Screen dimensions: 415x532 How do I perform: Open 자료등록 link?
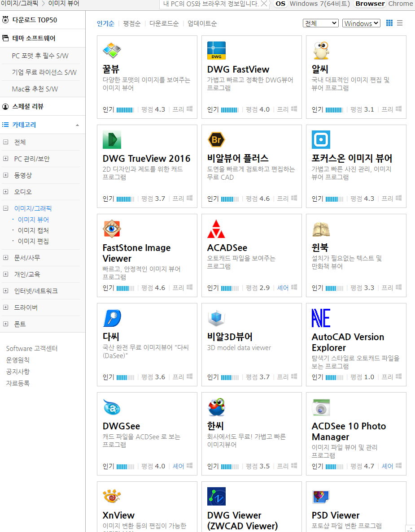pos(17,383)
